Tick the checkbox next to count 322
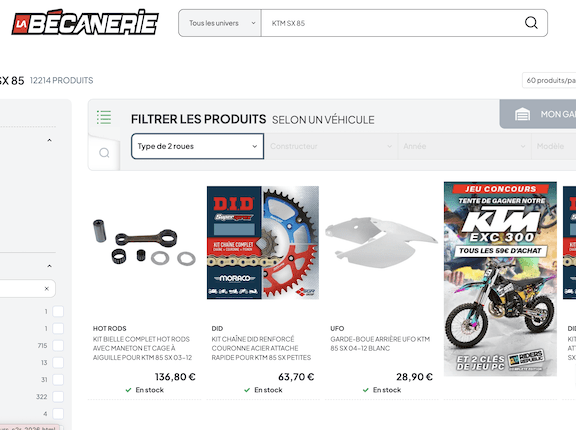This screenshot has height=430, width=576. (58, 397)
